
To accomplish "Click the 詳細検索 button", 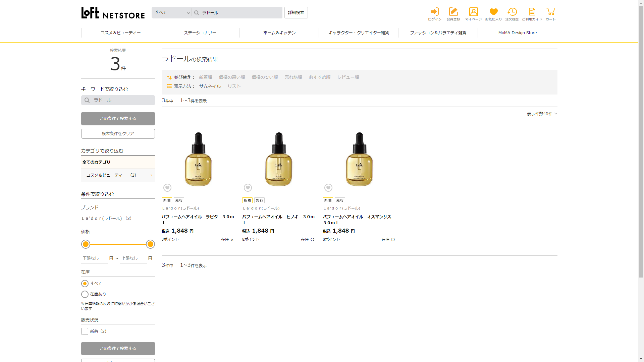I will pos(296,13).
